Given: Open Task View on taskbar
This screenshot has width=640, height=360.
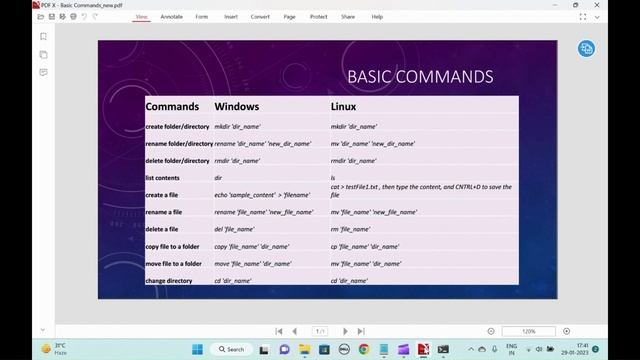Looking at the screenshot, I should pyautogui.click(x=264, y=349).
